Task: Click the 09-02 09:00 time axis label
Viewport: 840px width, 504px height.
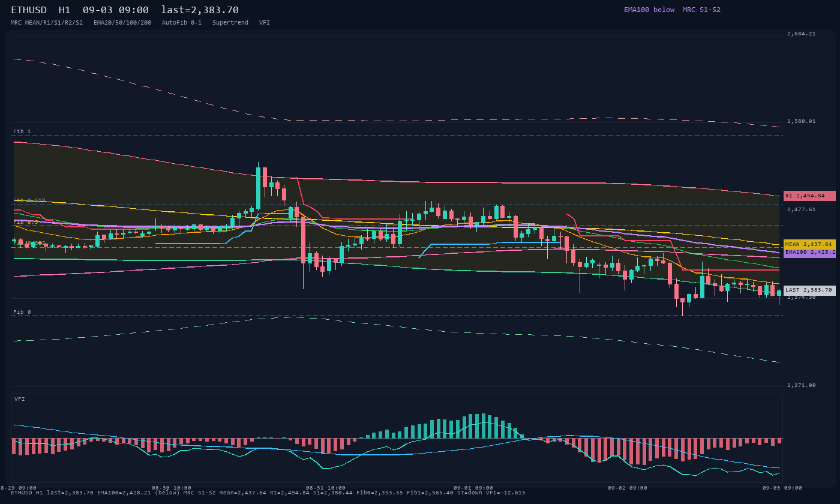Action: 628,488
